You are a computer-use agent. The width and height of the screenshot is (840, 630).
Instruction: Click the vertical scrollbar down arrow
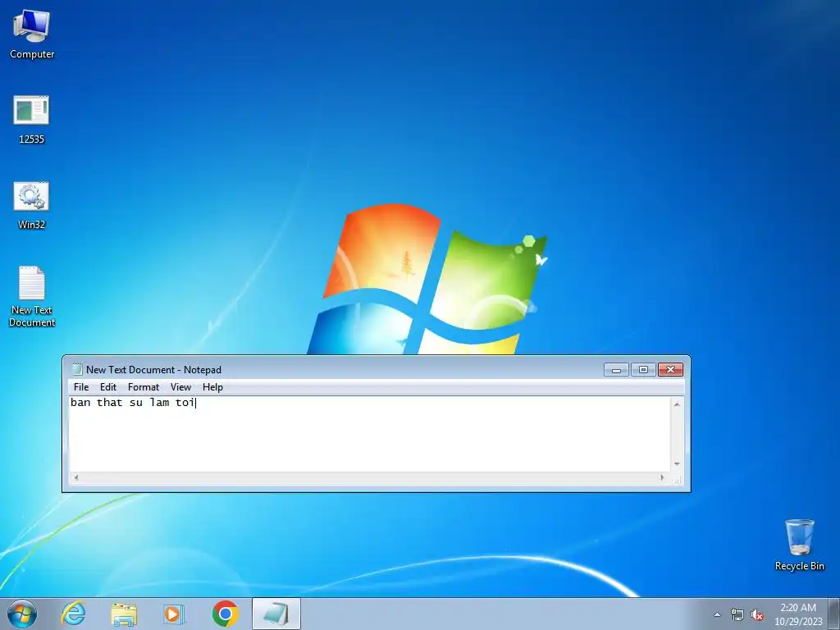[x=677, y=464]
